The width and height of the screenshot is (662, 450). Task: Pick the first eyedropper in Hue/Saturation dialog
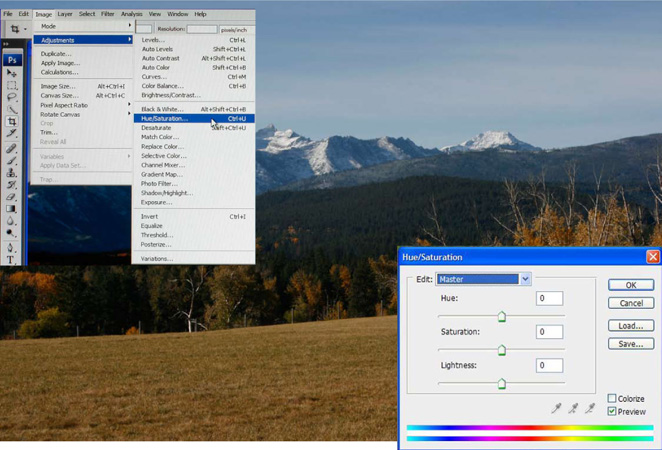point(557,408)
